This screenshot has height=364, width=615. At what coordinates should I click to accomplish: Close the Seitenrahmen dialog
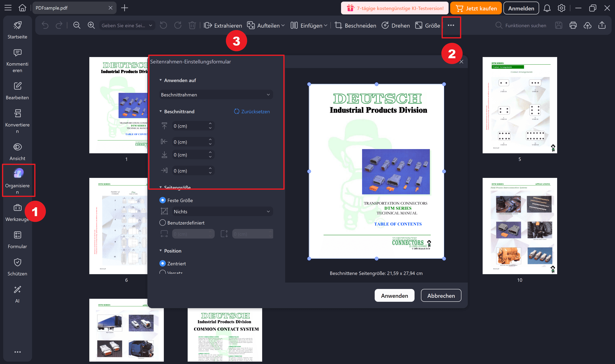pyautogui.click(x=461, y=62)
